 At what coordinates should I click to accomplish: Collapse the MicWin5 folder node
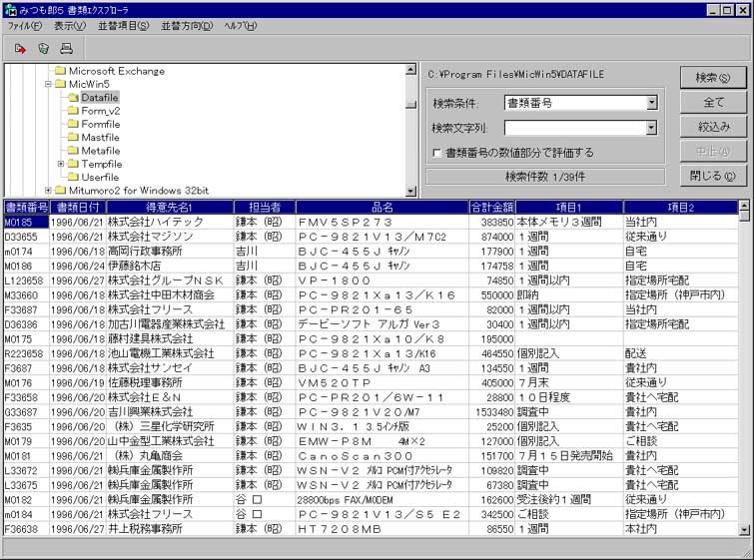[x=48, y=85]
